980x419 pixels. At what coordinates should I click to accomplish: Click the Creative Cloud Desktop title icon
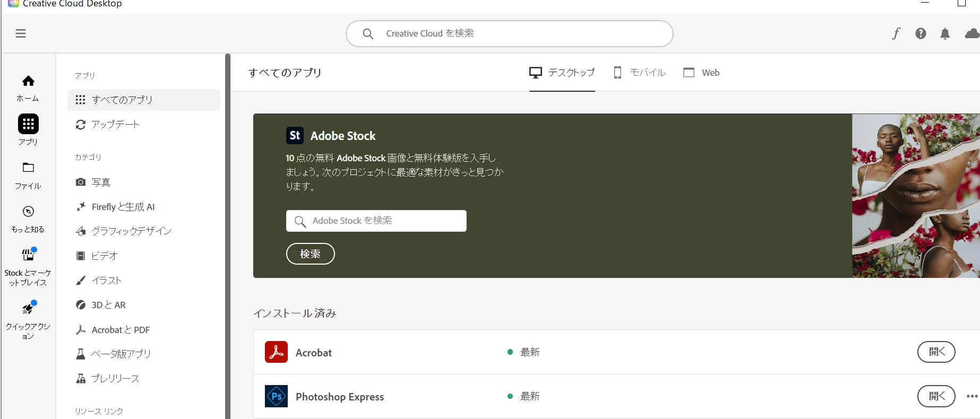click(x=13, y=3)
